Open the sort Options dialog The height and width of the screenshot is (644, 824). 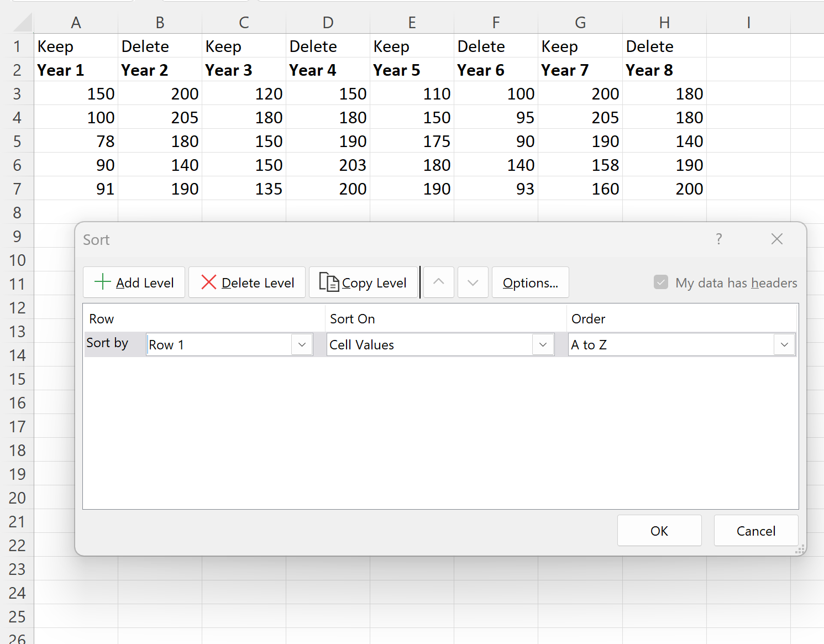529,282
